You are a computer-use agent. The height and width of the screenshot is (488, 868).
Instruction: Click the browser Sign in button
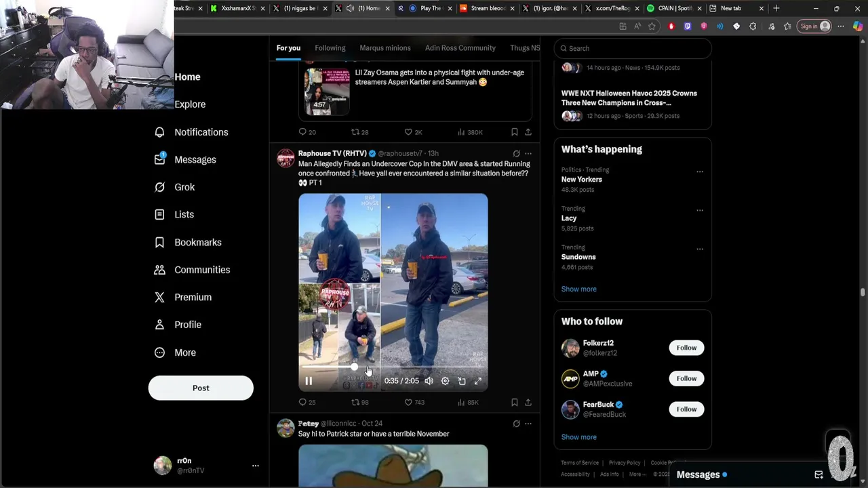tap(814, 26)
